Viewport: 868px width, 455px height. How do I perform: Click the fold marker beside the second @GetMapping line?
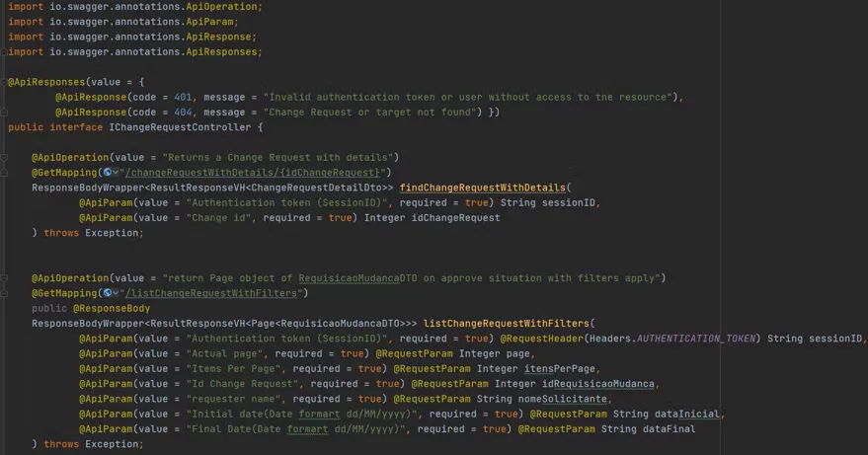point(4,293)
